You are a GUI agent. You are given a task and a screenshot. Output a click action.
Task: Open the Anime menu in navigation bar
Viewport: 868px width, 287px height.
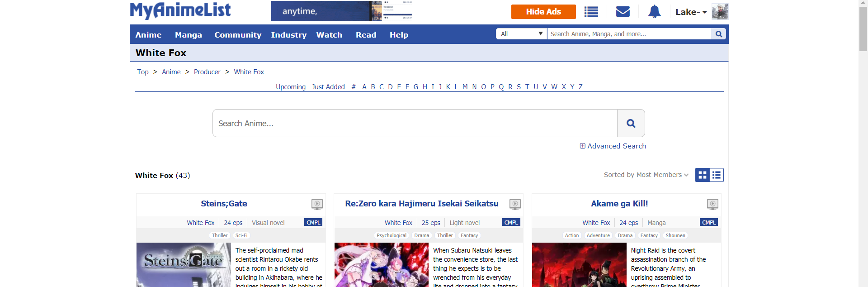[148, 35]
